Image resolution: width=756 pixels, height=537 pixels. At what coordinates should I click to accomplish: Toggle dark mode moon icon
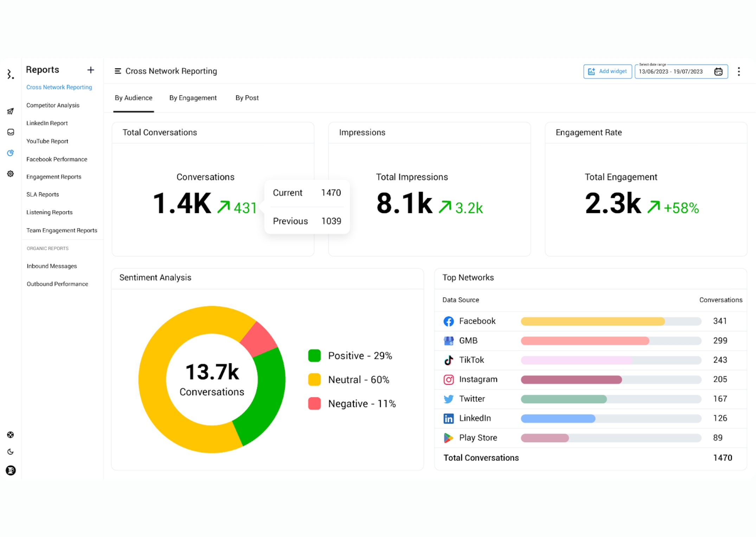point(11,452)
